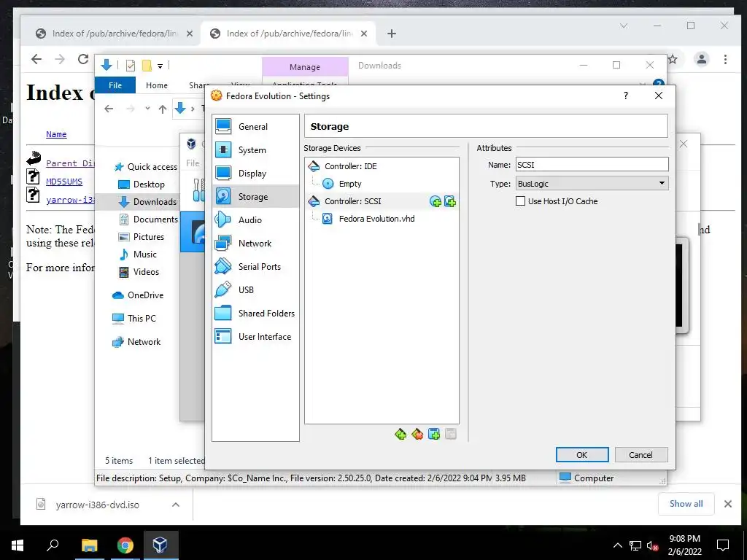747x560 pixels.
Task: Open Chrome from taskbar
Action: (125, 545)
